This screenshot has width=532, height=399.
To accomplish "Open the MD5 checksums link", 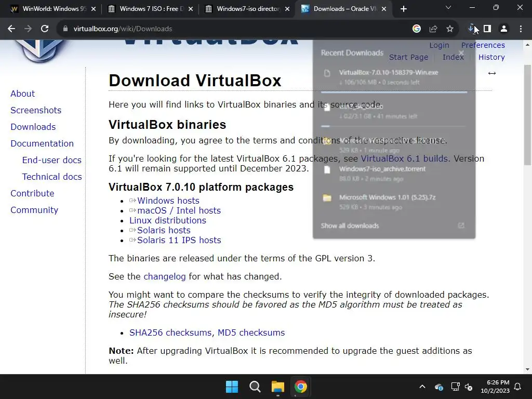I will coord(251,332).
